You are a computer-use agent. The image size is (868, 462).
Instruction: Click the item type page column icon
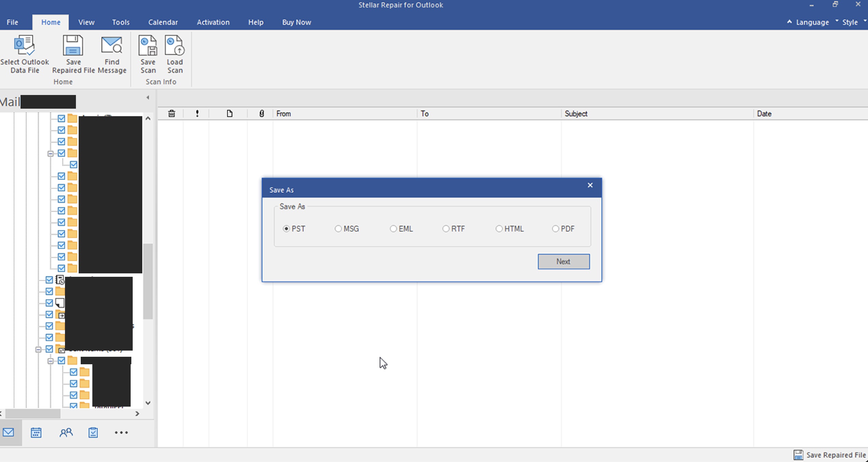[x=229, y=114]
